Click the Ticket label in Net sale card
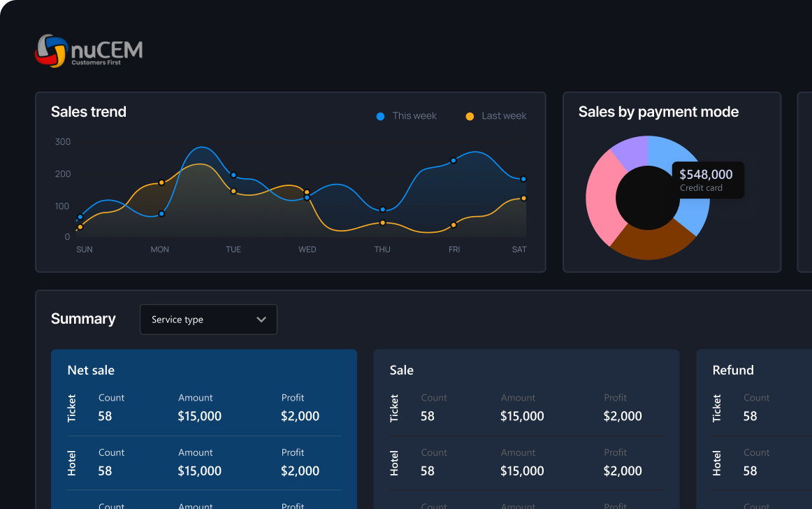 pos(71,408)
